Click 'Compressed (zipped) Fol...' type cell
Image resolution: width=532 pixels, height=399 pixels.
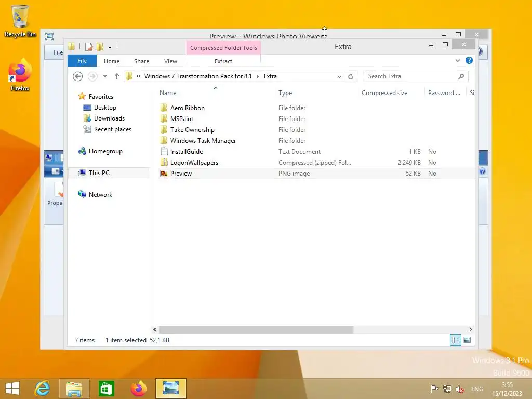pos(314,163)
